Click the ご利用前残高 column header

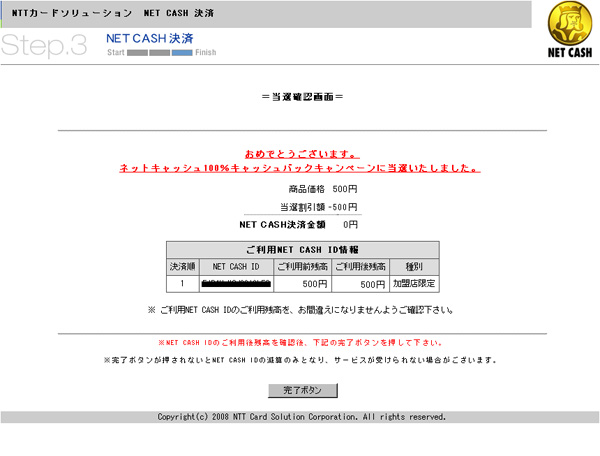[303, 267]
